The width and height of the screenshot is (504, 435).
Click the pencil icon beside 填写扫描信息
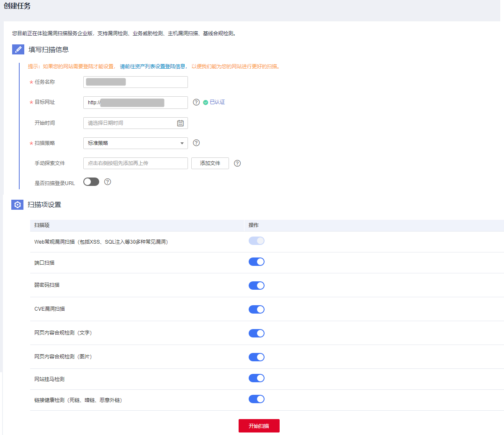18,49
